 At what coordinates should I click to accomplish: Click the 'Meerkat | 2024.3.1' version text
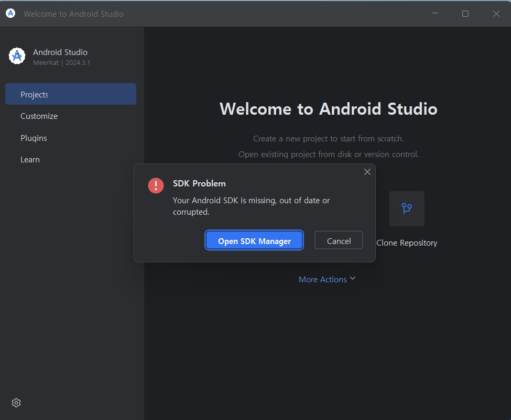click(x=62, y=62)
